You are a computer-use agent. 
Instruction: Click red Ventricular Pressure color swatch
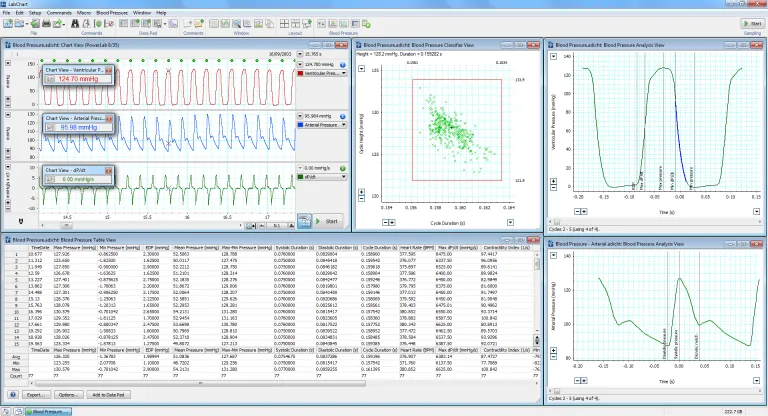tap(301, 73)
